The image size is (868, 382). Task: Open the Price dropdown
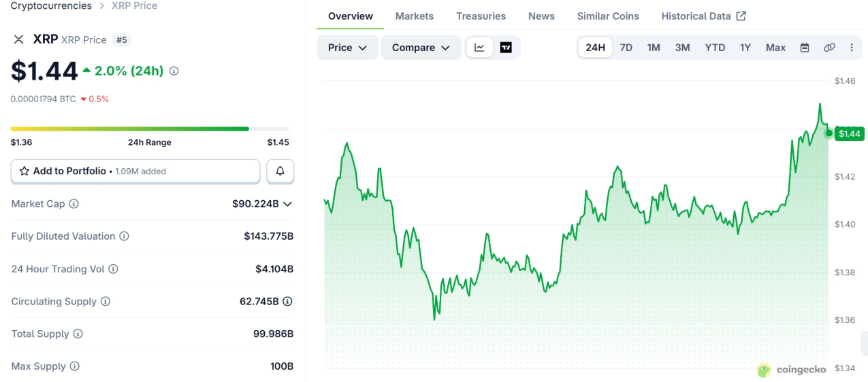(347, 48)
